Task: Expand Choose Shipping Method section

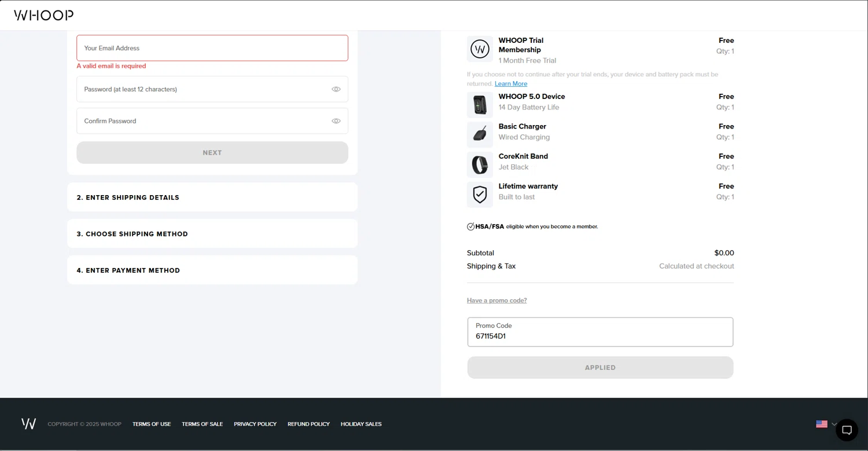Action: coord(212,234)
